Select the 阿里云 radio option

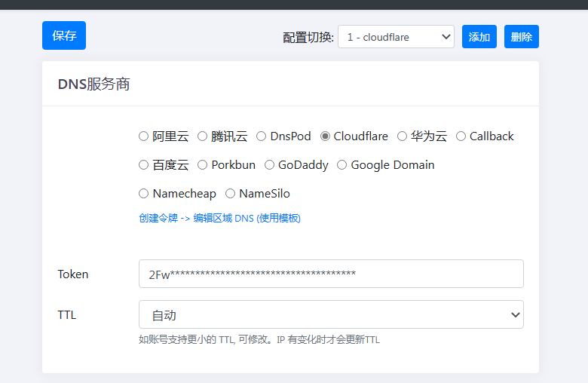click(144, 136)
